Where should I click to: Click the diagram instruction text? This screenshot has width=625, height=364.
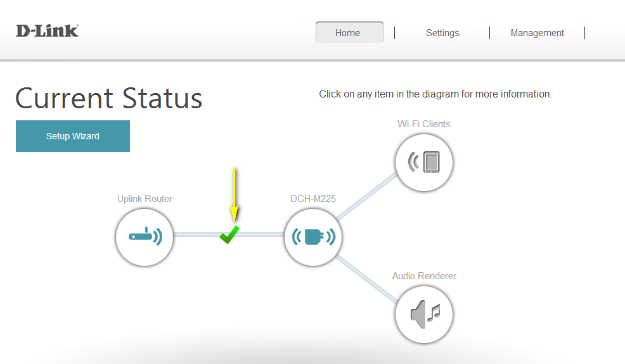point(435,94)
